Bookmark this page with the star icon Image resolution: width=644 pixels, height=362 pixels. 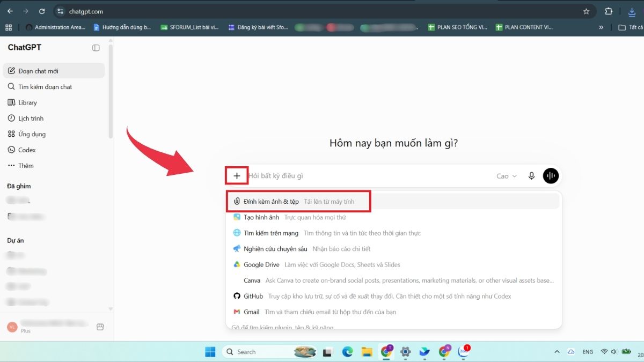point(586,11)
